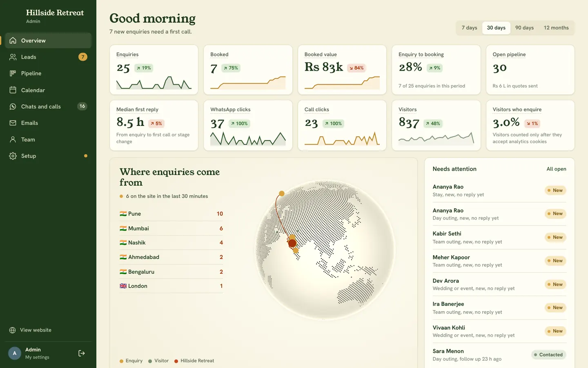Click the Setup gear icon
Screen dimensions: 588x368
(13, 156)
